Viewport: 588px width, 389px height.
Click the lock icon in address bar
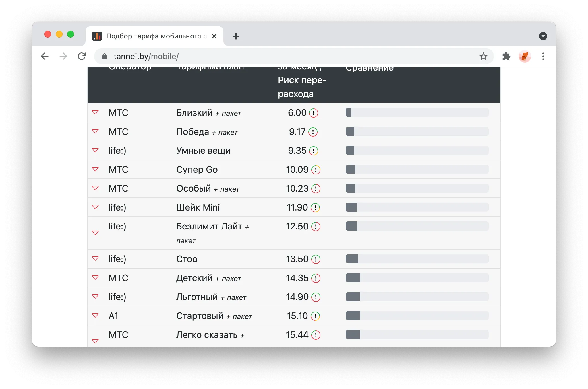(x=105, y=57)
